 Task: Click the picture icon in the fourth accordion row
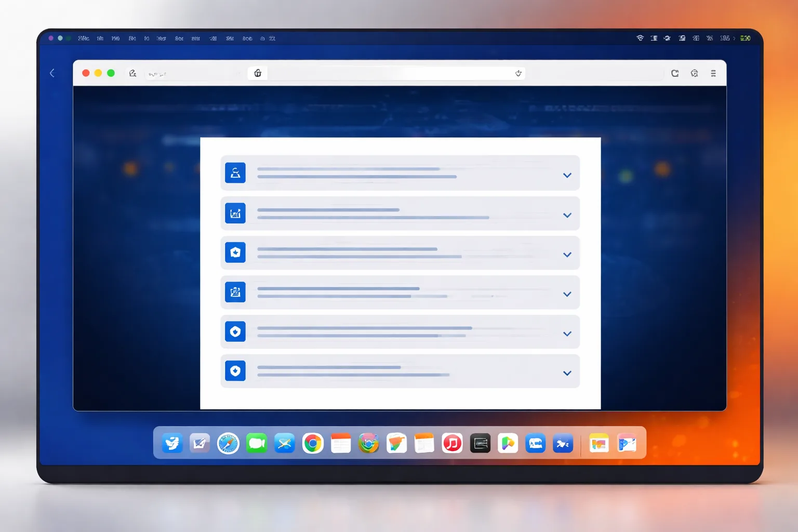(235, 292)
